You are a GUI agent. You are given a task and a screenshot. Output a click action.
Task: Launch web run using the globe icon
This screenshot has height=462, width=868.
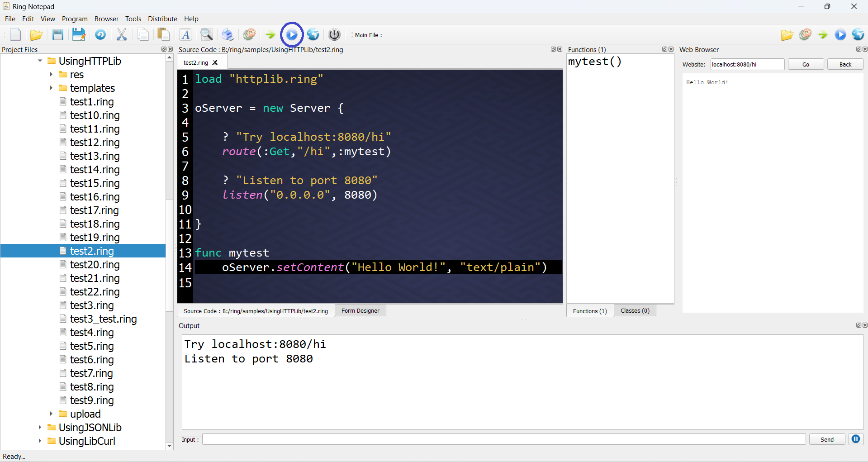click(x=313, y=34)
